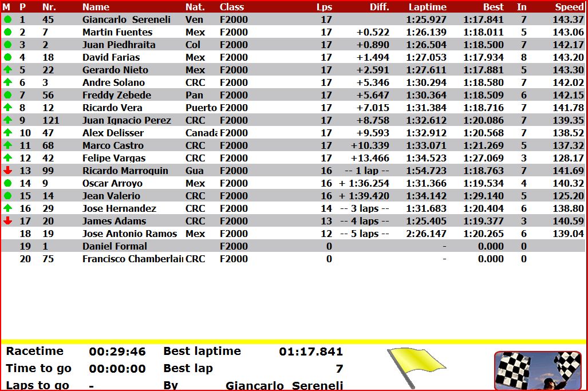Viewport: 588px width, 391px height.
Task: Click green dot beside Giancarlo Sereneli
Action: 7,19
